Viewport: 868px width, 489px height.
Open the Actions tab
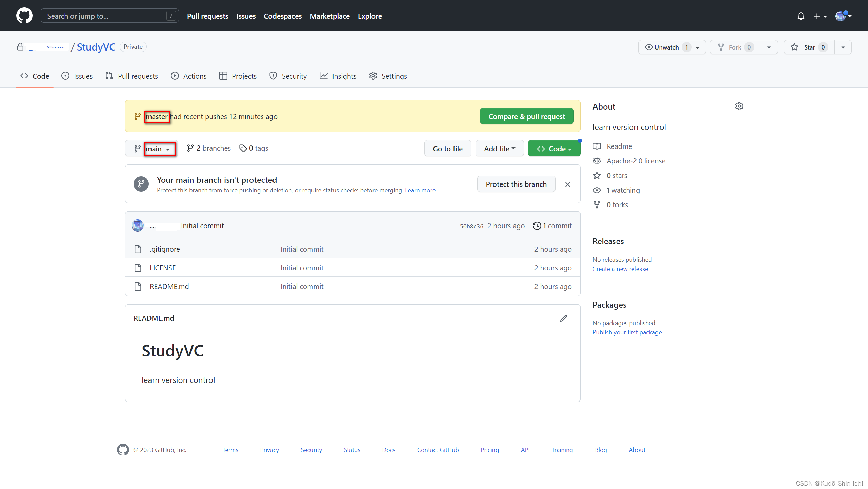[x=189, y=76]
